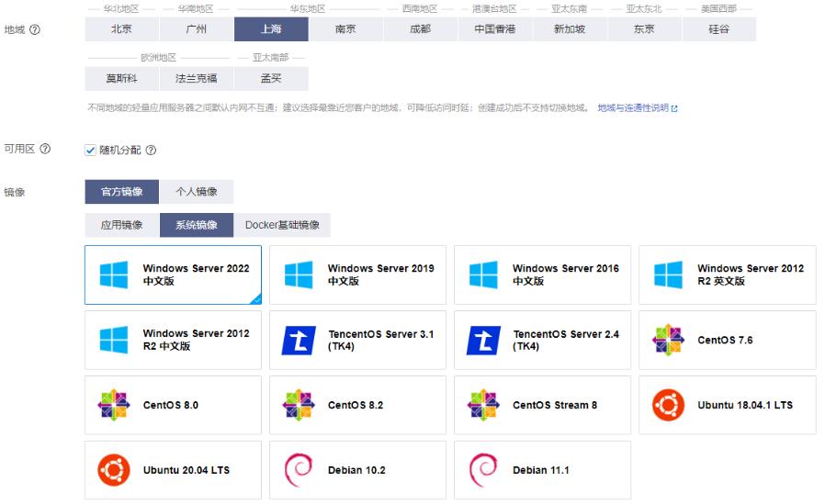Click the Debian 10.2 swirl icon
The height and width of the screenshot is (504, 825).
tap(299, 470)
